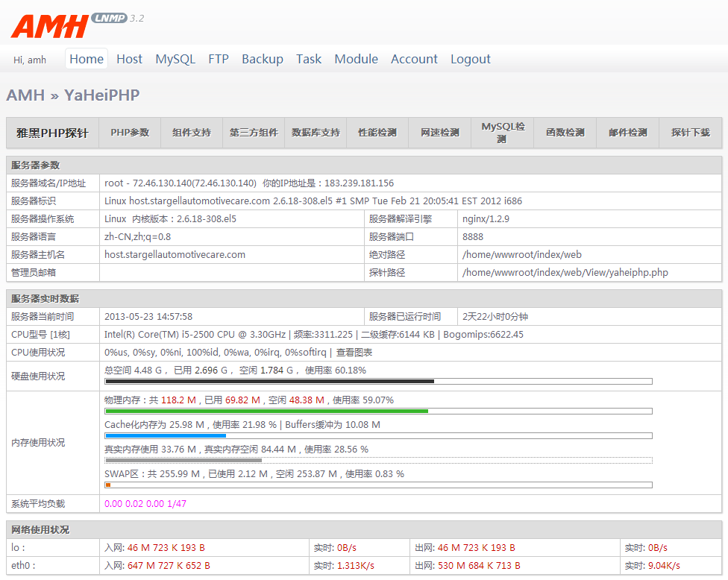Switch to the PHP参数 tab
This screenshot has height=580, width=728.
pos(130,133)
